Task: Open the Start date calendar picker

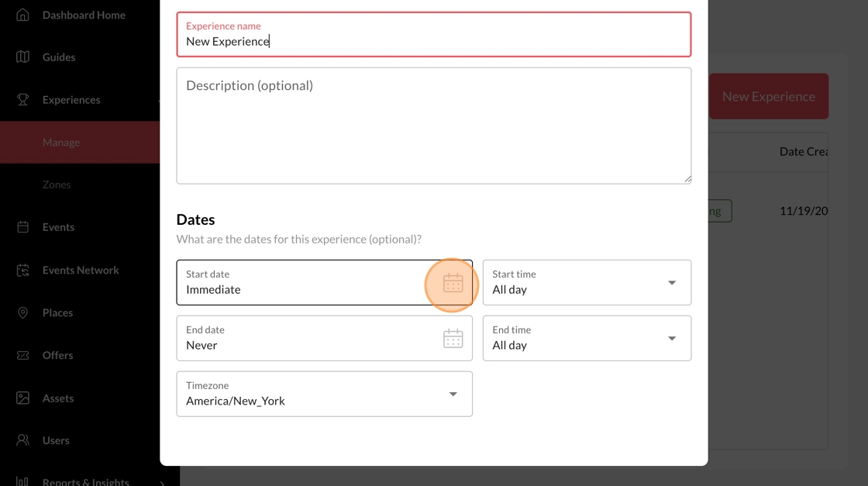Action: pyautogui.click(x=453, y=283)
